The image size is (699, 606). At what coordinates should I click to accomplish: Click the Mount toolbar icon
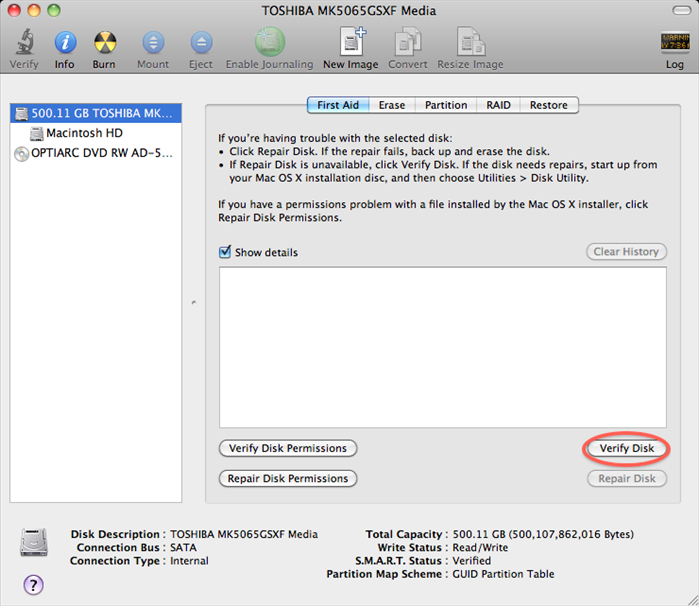[153, 42]
